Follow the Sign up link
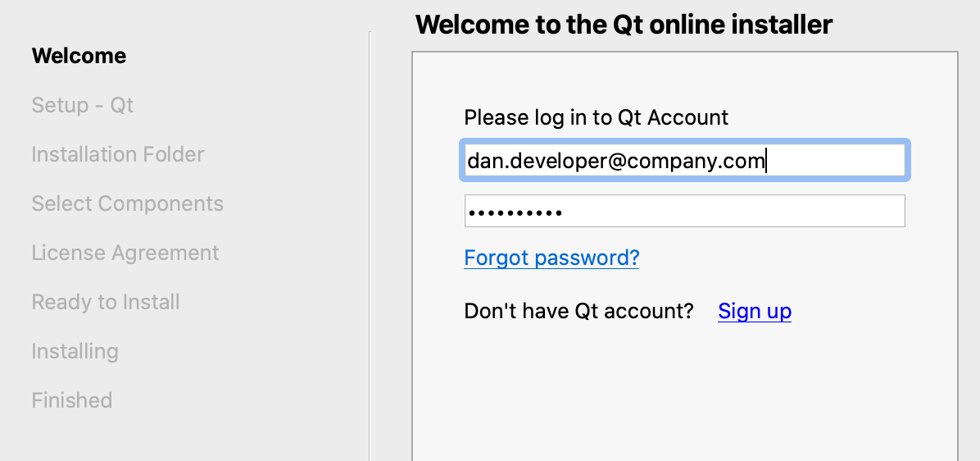Screen dimensions: 980x461 coord(754,311)
